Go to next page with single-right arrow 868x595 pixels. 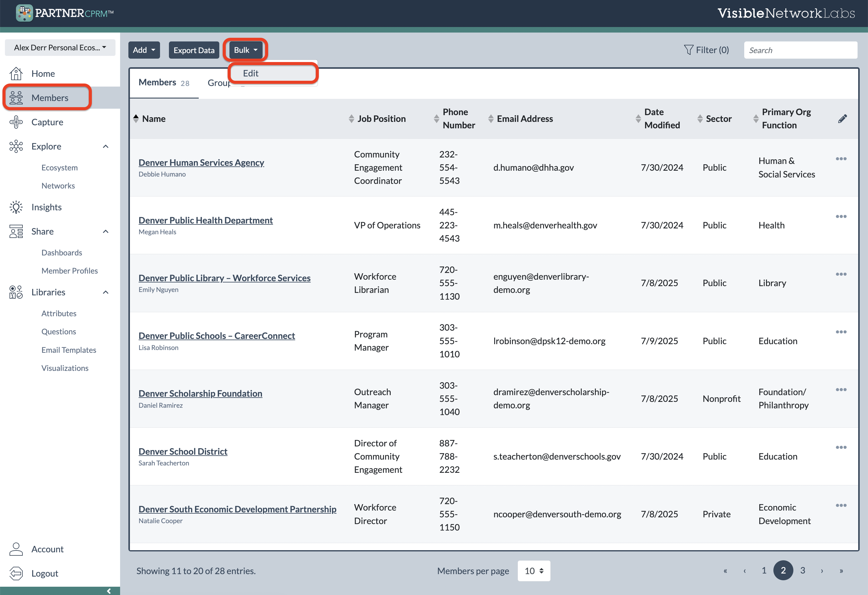tap(822, 571)
